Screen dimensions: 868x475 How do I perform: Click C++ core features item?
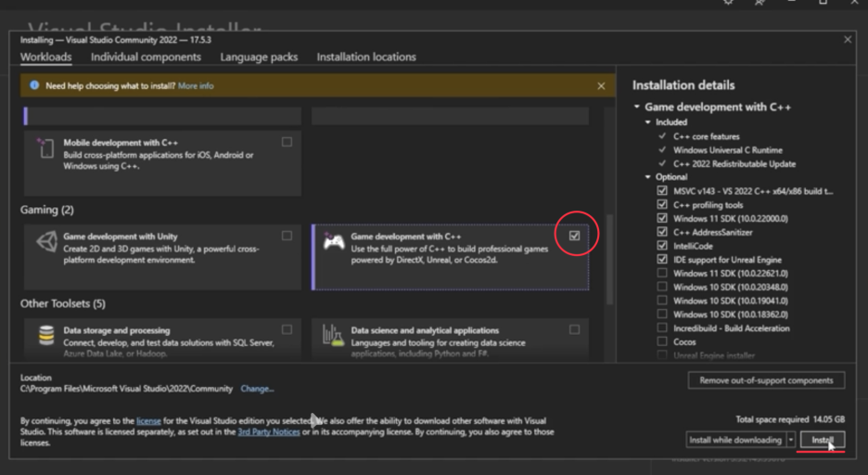(x=707, y=136)
